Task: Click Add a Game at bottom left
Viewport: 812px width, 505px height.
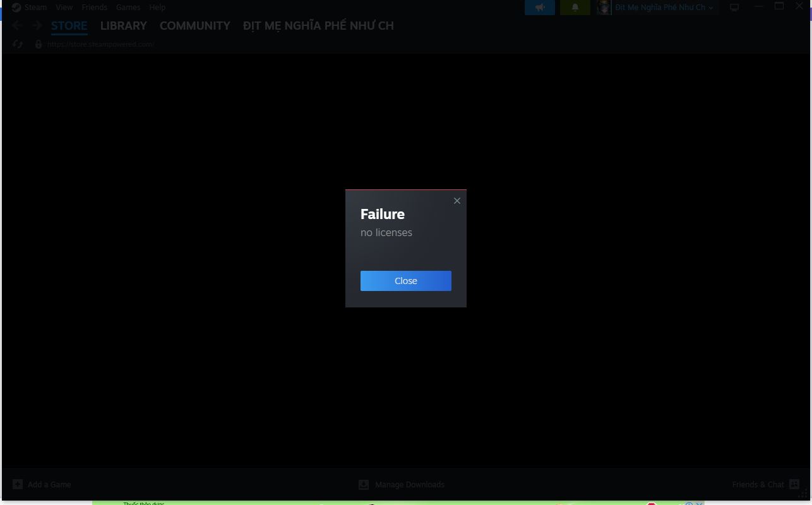Action: pyautogui.click(x=42, y=484)
